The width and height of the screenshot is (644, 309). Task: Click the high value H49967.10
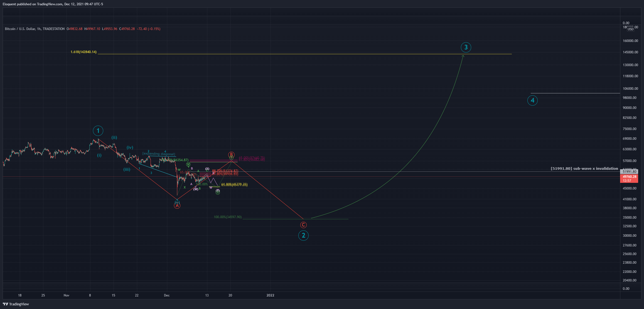click(x=92, y=29)
